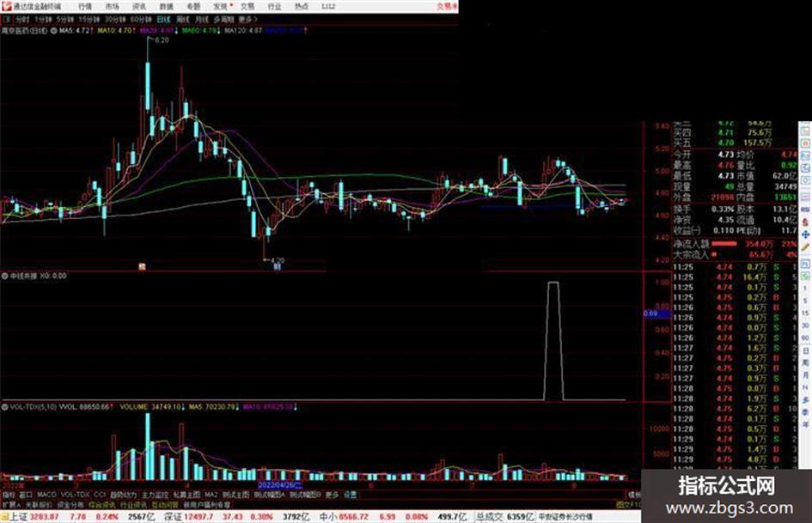Select the pencil drawing tool in sidebar

[805, 247]
